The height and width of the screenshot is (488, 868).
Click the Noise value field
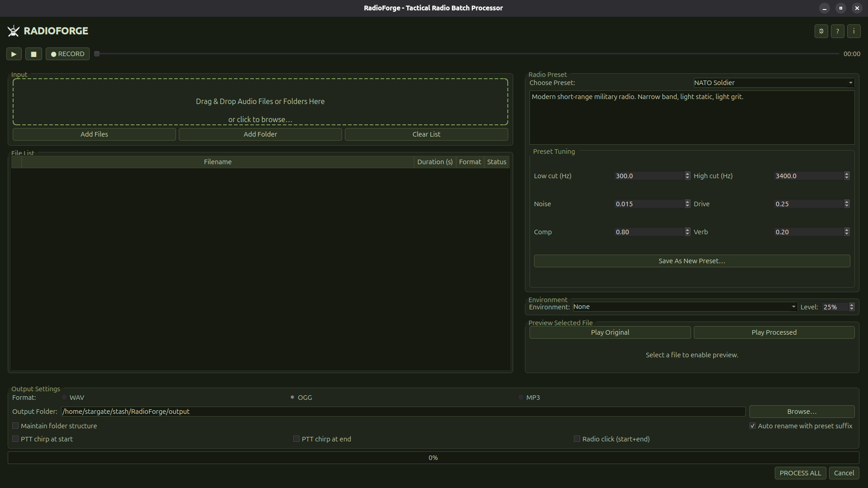[x=649, y=204]
